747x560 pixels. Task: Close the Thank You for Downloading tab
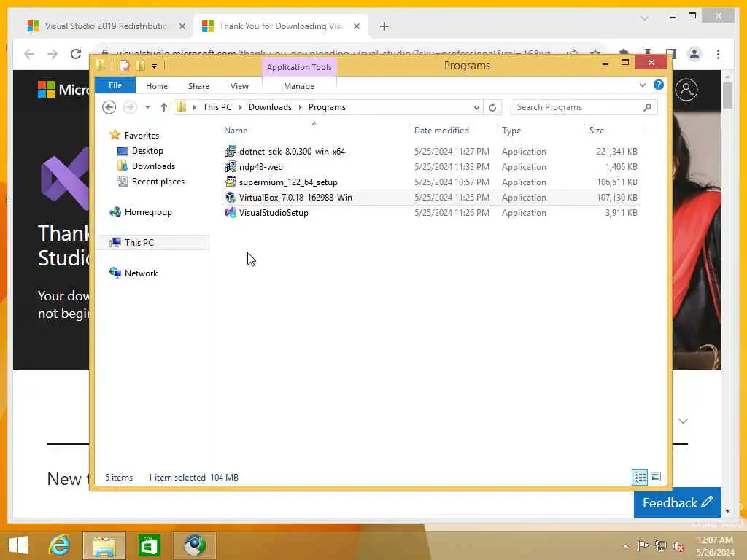[x=356, y=26]
